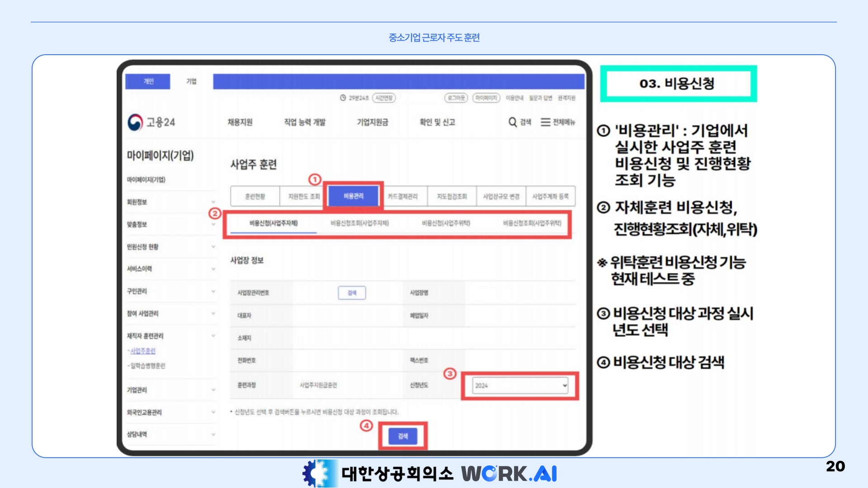Screen dimensions: 868x488
Task: Click the magnifier 검색 icon in header
Action: point(513,122)
